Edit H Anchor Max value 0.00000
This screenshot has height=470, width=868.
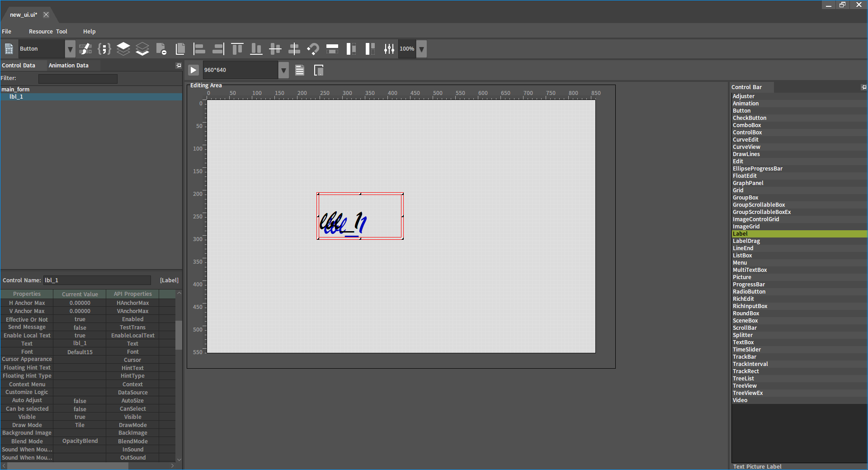(x=80, y=303)
